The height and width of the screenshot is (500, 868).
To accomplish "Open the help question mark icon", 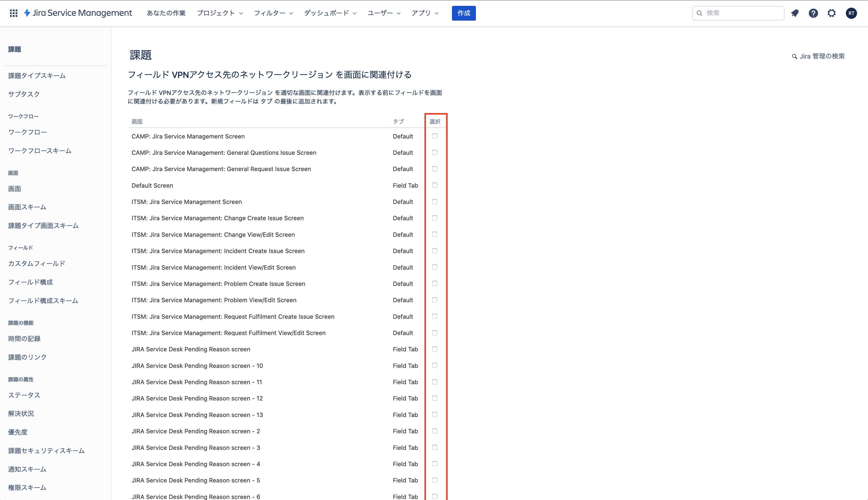I will click(x=813, y=13).
